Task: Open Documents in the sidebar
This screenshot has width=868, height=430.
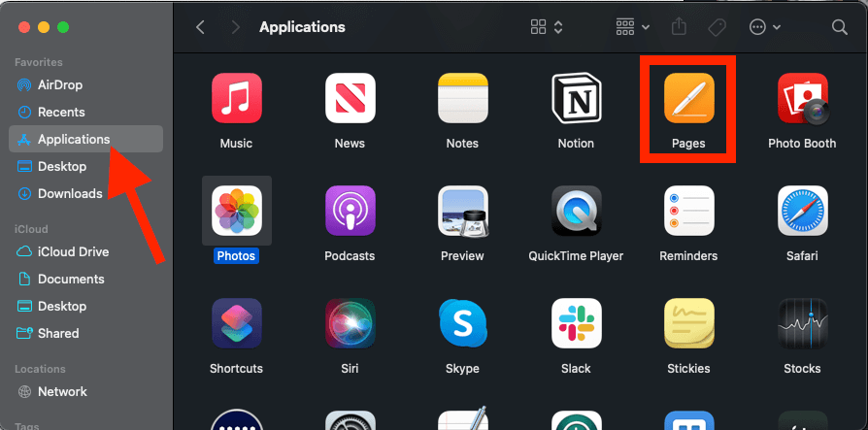Action: click(x=85, y=279)
